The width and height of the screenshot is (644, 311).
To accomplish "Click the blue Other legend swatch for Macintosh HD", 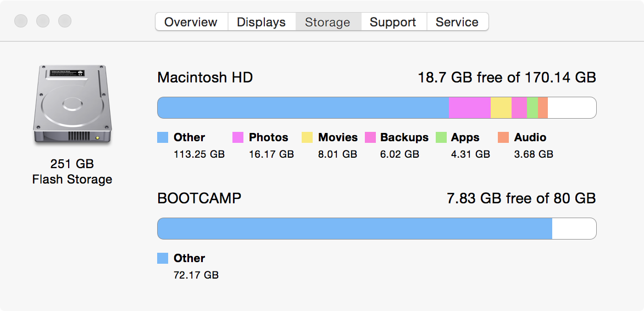I will pyautogui.click(x=163, y=137).
